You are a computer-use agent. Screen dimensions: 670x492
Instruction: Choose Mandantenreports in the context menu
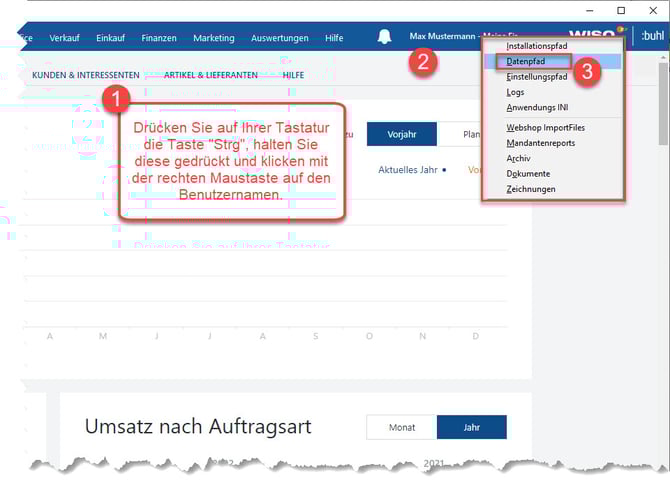coord(540,143)
